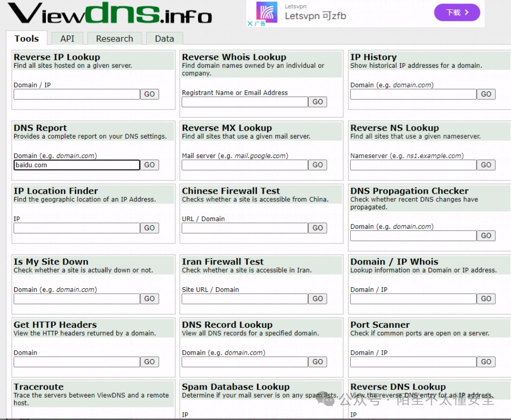The height and width of the screenshot is (420, 511).
Task: Run the DNS Report for baidu.com
Action: [x=149, y=165]
